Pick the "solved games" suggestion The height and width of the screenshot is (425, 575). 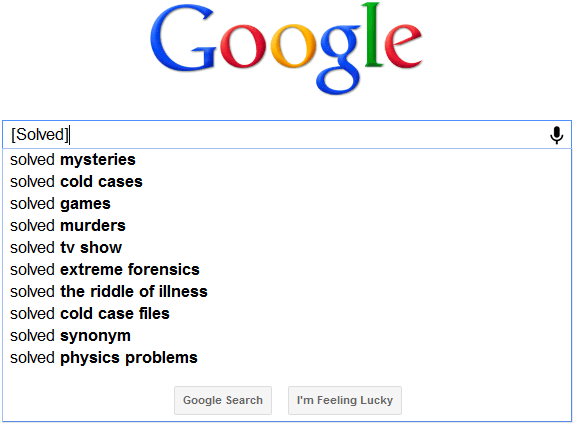[x=287, y=204]
